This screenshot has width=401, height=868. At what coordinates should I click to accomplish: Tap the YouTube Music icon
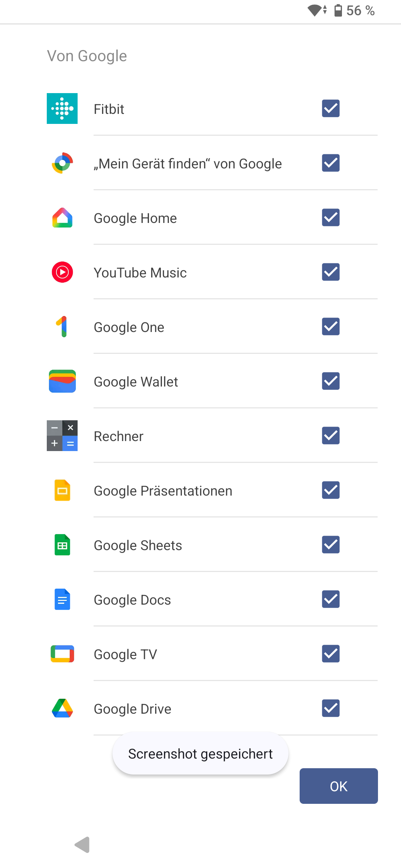62,272
